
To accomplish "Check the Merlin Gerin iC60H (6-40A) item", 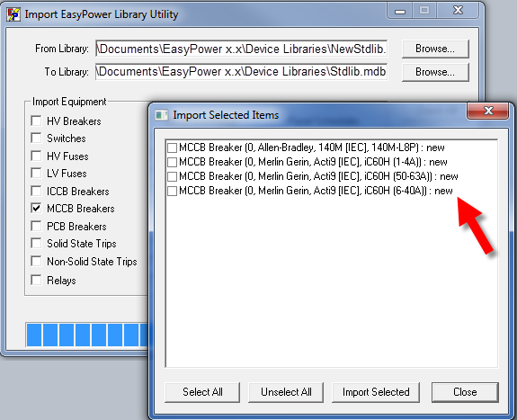I will click(172, 191).
